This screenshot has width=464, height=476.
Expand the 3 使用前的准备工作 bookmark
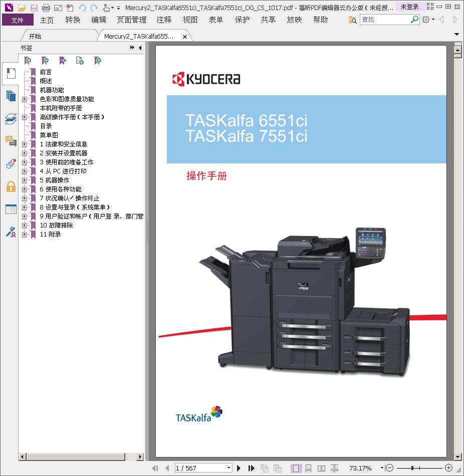(x=24, y=162)
